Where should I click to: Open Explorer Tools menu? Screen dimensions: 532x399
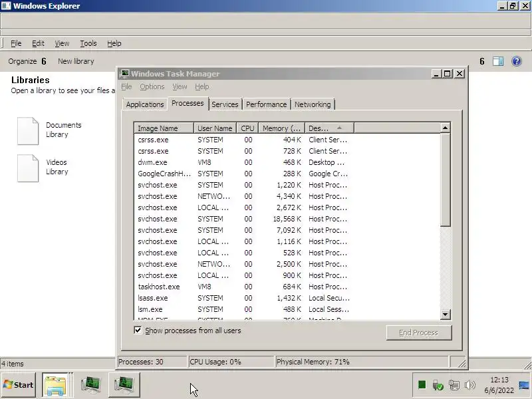pyautogui.click(x=88, y=43)
